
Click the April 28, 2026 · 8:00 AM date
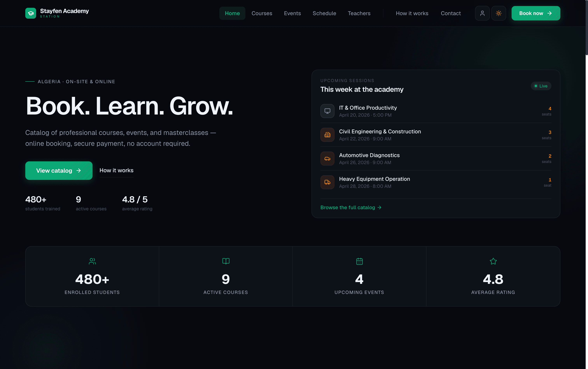tap(365, 186)
